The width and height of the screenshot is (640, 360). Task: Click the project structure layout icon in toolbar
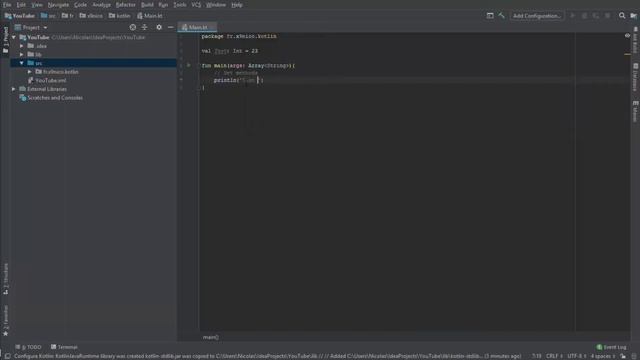pyautogui.click(x=490, y=16)
